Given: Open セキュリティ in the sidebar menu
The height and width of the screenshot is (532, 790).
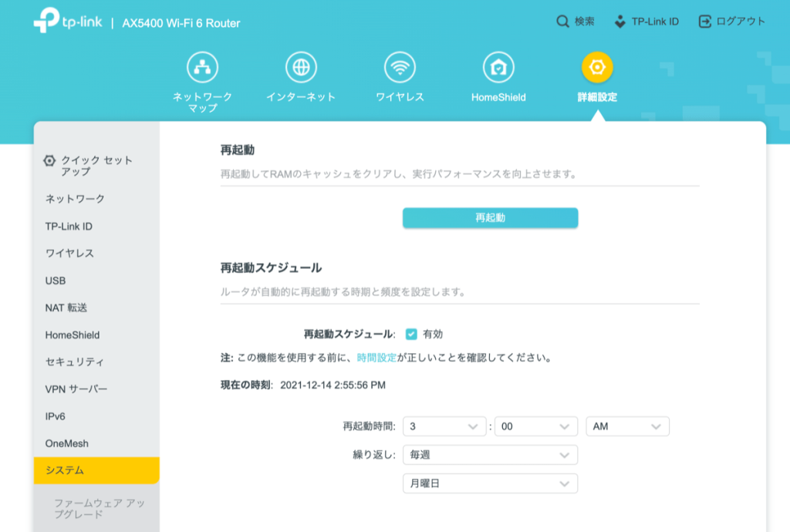Looking at the screenshot, I should pos(74,362).
